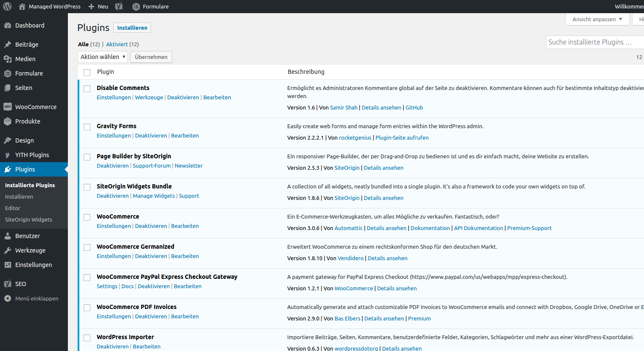Open the WordPress logo menu
644x351 pixels.
tap(7, 6)
